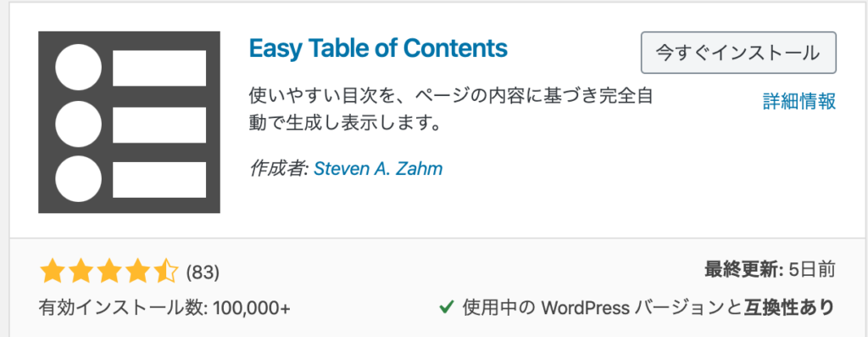
Task: Visit the Steven A. Zahm author link
Action: point(378,168)
